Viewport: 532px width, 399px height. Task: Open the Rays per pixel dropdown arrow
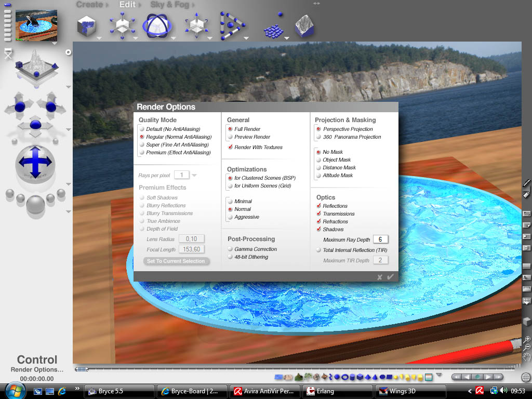coord(194,175)
